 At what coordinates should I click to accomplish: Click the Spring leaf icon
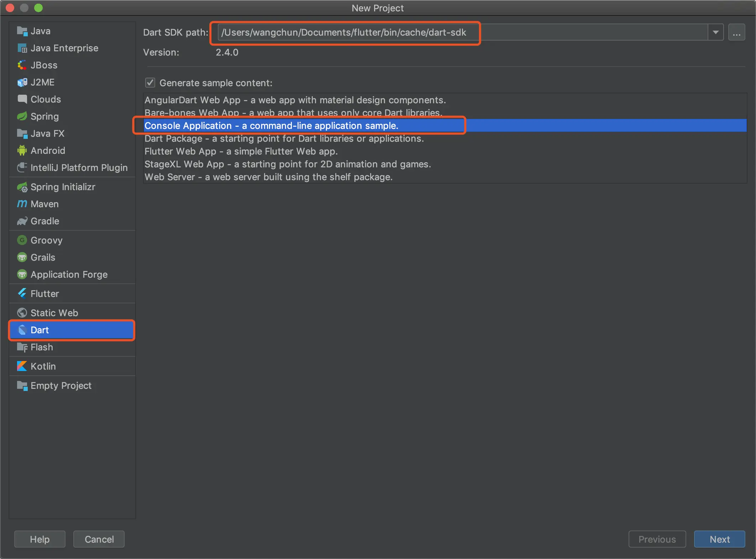pos(22,116)
